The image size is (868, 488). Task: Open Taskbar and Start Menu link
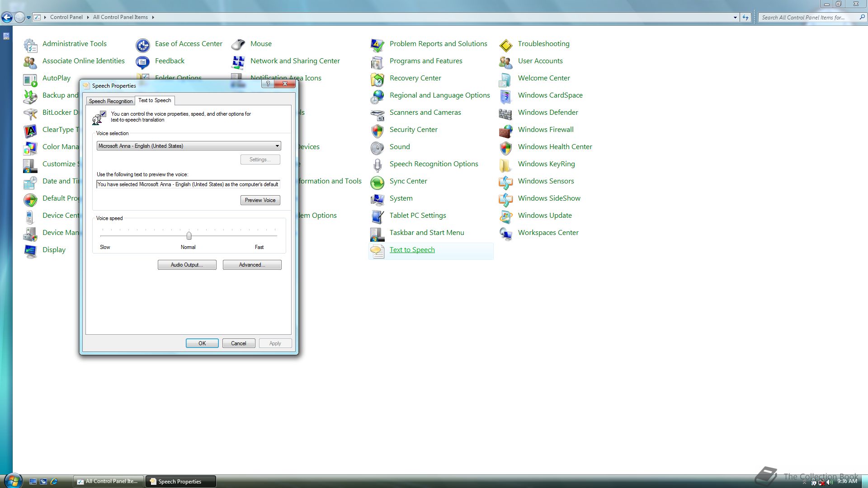pos(427,233)
